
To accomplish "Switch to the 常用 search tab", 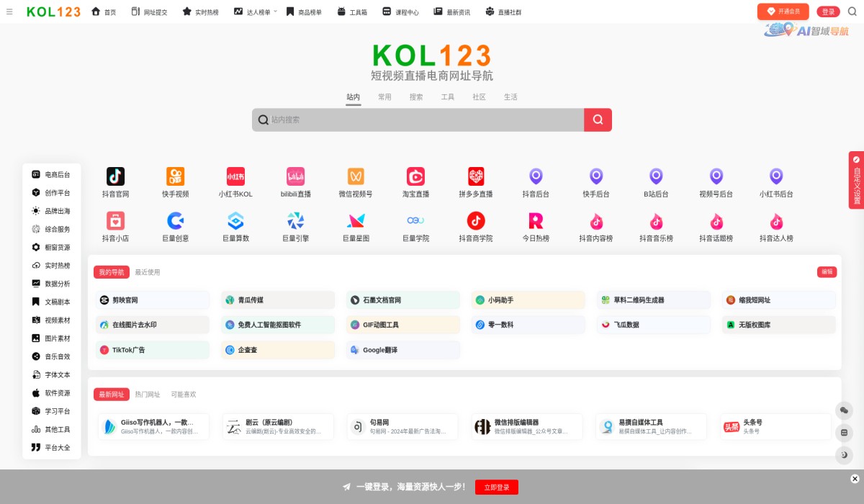I will coord(384,96).
